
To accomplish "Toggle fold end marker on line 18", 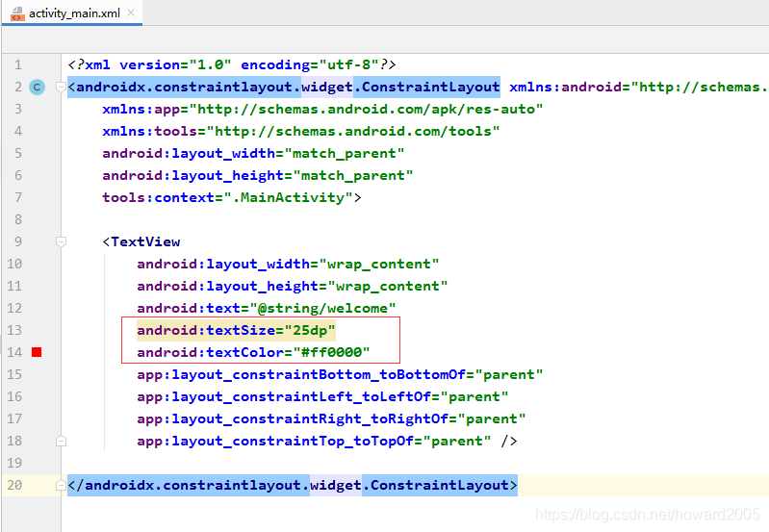I will pos(61,441).
